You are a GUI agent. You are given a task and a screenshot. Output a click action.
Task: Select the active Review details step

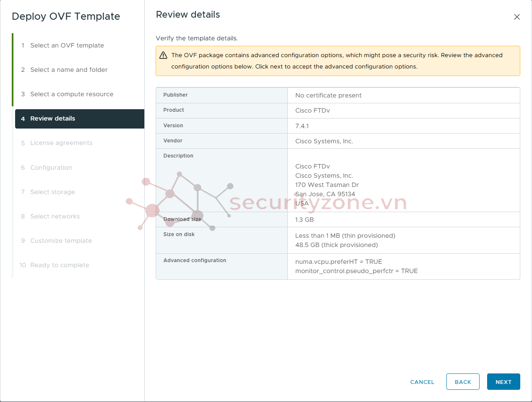click(x=80, y=119)
